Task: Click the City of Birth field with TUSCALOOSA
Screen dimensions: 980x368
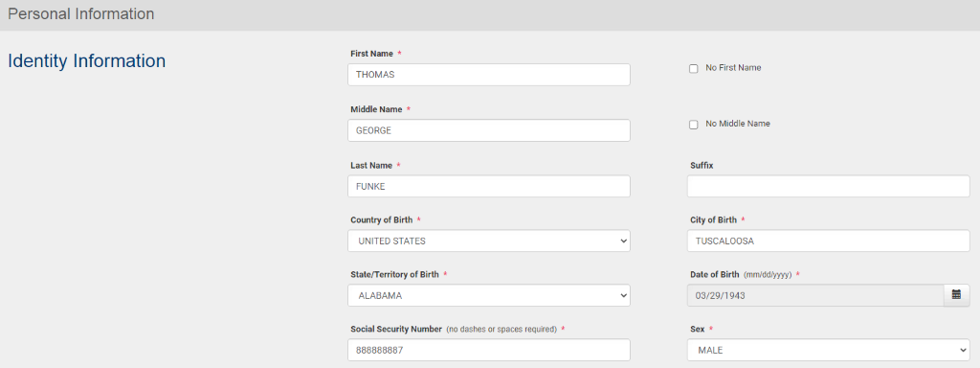Action: (x=828, y=241)
